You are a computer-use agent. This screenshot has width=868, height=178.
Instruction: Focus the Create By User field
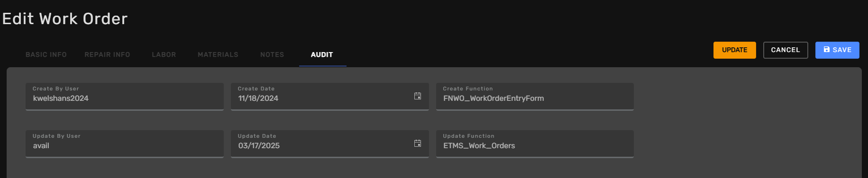click(125, 97)
